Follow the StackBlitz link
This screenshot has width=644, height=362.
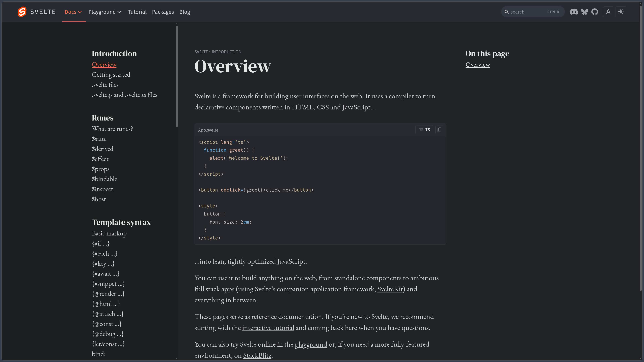click(257, 355)
